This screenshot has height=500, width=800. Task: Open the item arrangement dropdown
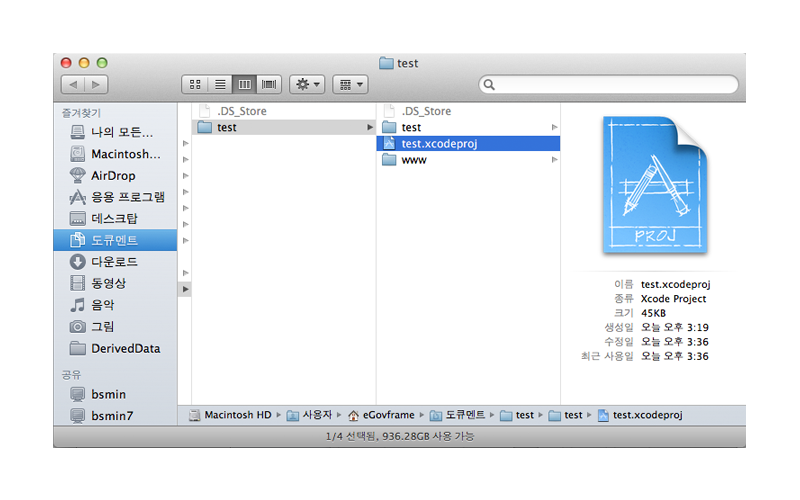350,85
